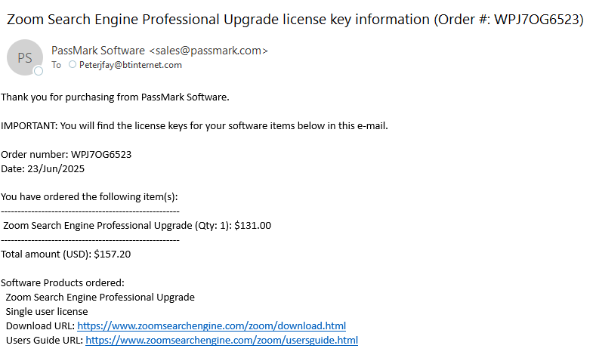Click presence indicator beside Peterjfay recipient
The image size is (596, 364).
(x=73, y=65)
